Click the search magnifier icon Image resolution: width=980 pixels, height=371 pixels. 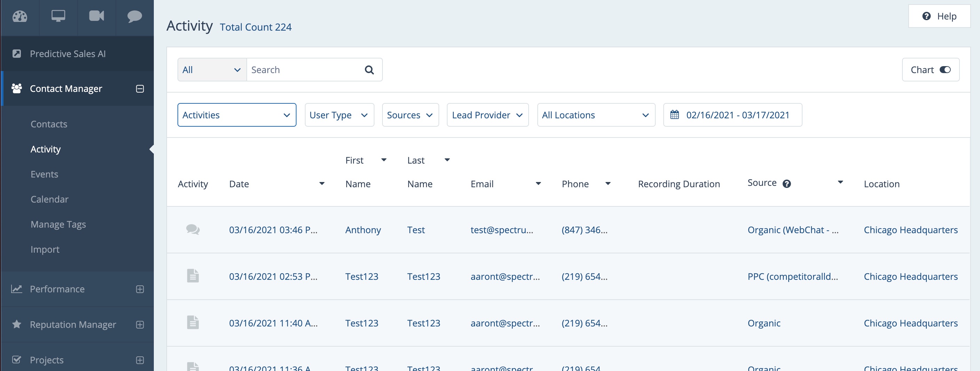369,70
